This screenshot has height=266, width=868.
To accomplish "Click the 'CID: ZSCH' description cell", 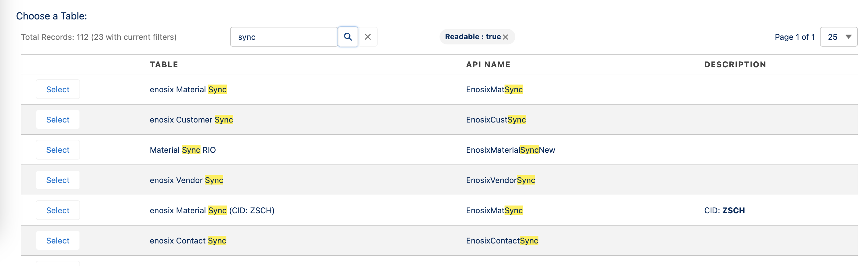I will pos(724,210).
